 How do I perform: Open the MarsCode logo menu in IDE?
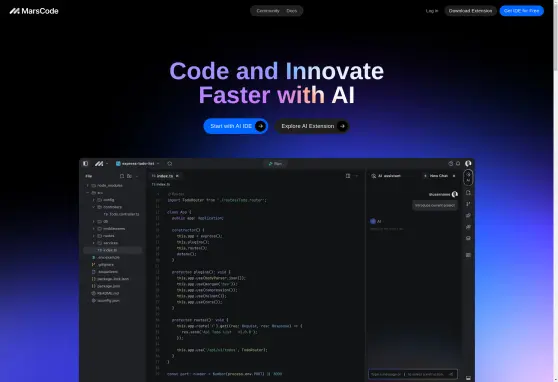99,163
